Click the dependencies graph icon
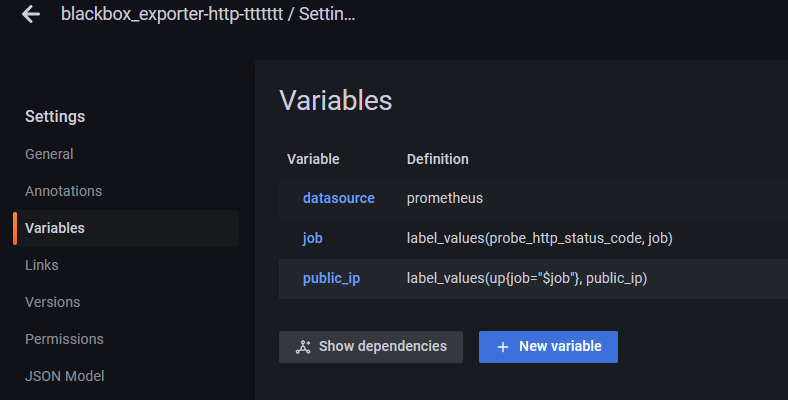The image size is (788, 400). coord(304,347)
